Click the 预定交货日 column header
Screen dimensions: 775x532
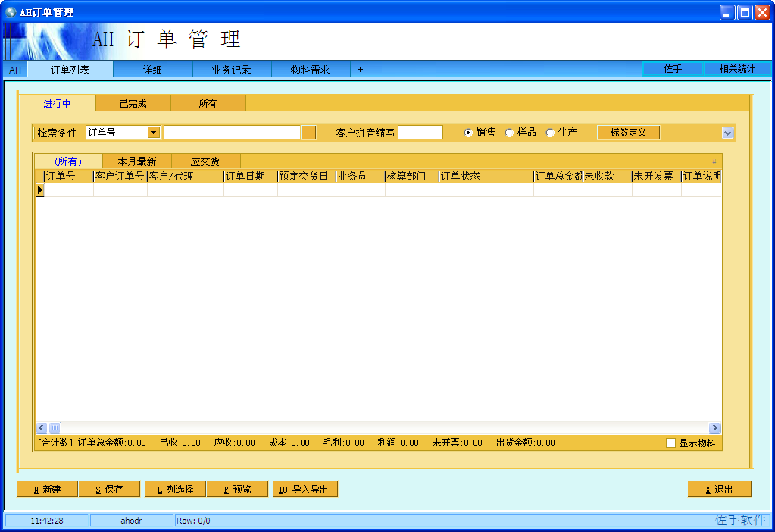point(307,176)
